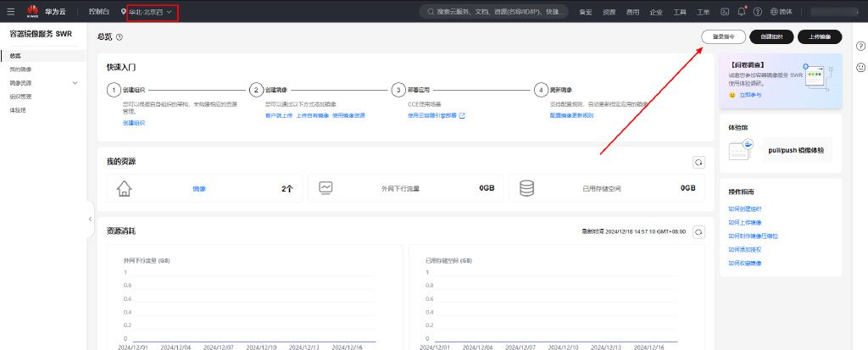
Task: Click the house icon in 我的资源
Action: point(125,188)
